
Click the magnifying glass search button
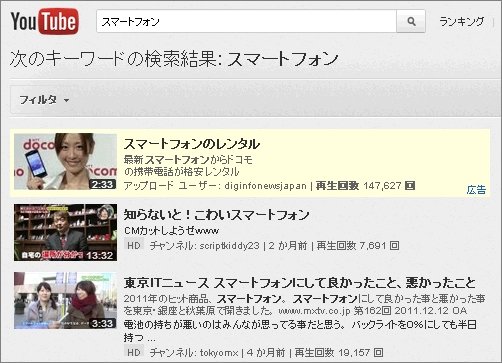(x=411, y=21)
